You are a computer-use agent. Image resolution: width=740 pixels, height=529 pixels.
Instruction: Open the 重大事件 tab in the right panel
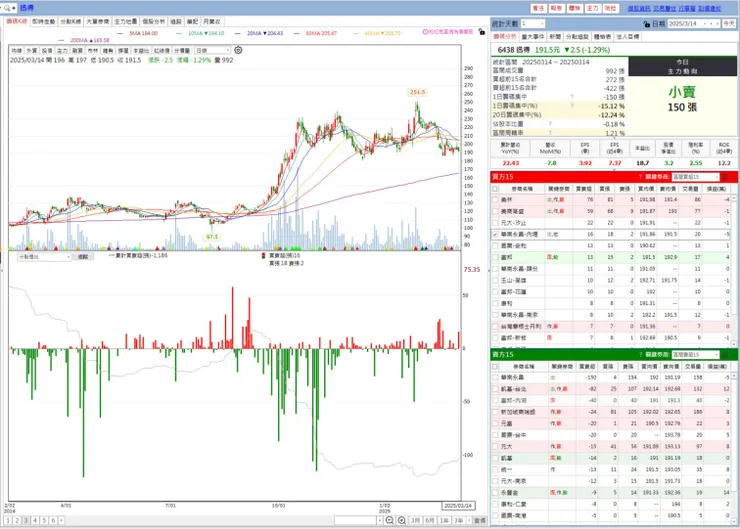pos(533,36)
